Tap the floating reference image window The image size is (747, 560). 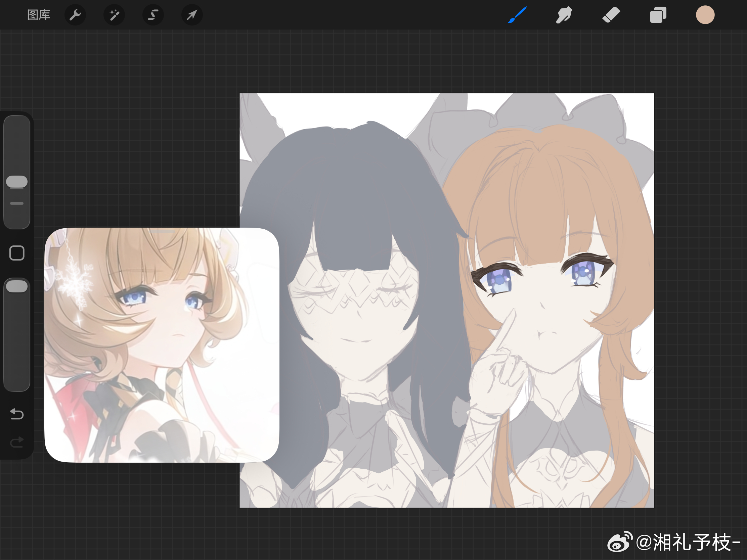162,345
